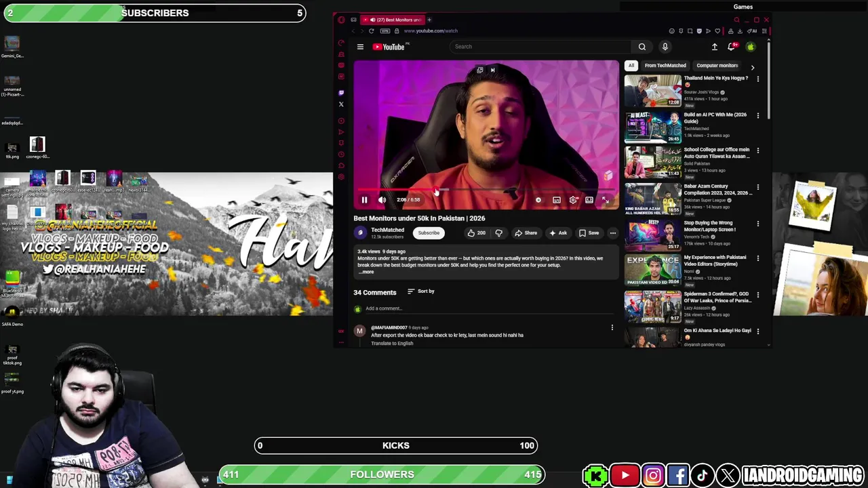The height and width of the screenshot is (488, 868).
Task: Open the YouTube create upload icon
Action: pos(714,47)
